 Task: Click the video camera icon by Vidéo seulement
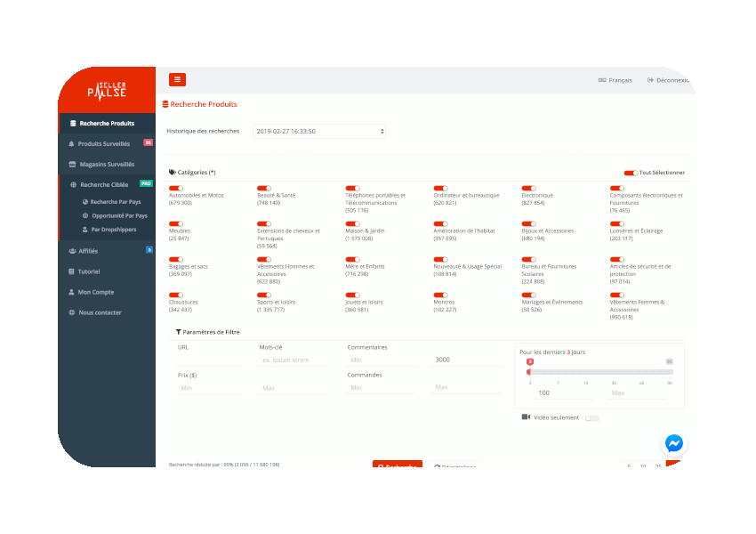click(526, 417)
